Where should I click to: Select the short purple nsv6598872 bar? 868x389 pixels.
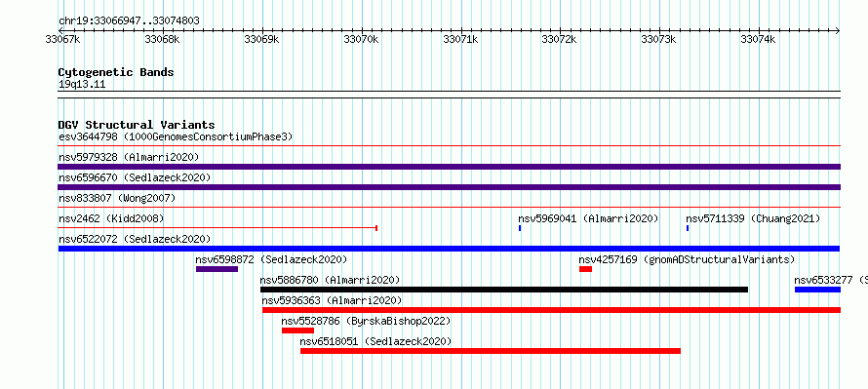click(217, 269)
